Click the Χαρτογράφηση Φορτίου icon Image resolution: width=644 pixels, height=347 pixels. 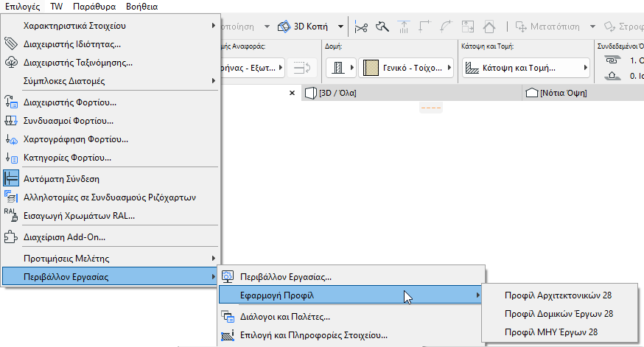(x=11, y=139)
